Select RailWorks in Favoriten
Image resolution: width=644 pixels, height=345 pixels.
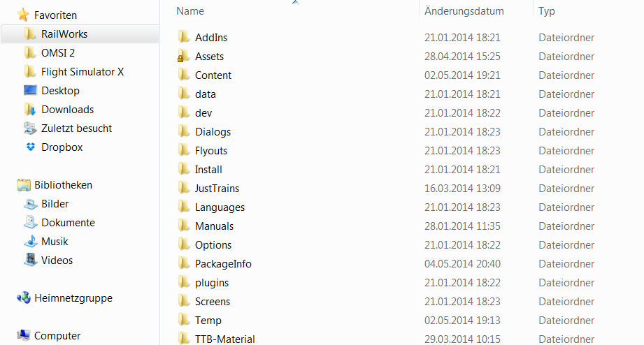click(80, 34)
